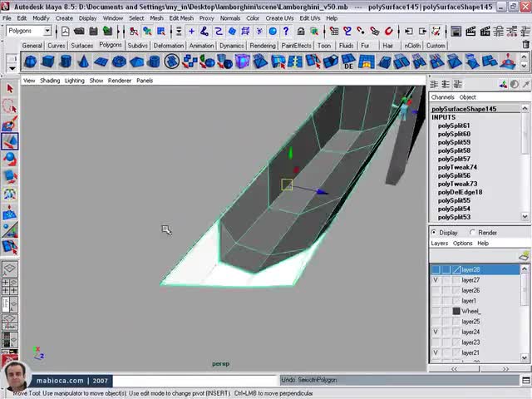Create a polygon cone from shelf
The height and width of the screenshot is (399, 532).
tap(83, 62)
